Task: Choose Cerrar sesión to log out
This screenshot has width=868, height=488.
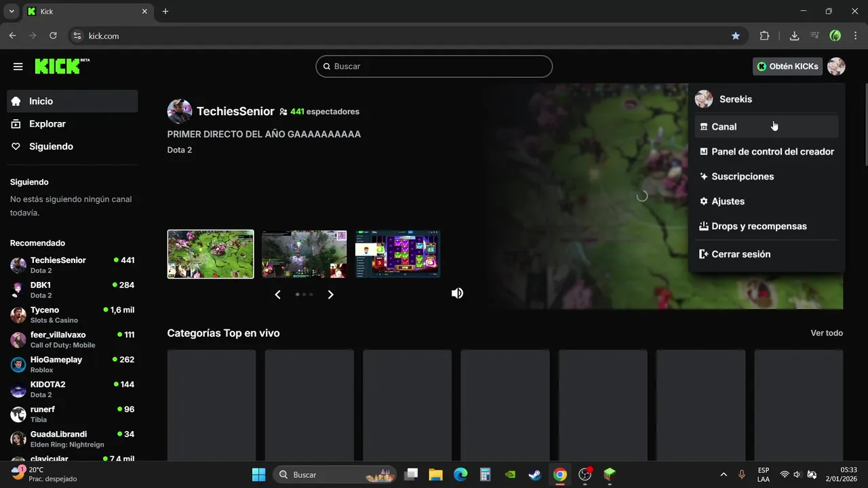Action: [766, 254]
